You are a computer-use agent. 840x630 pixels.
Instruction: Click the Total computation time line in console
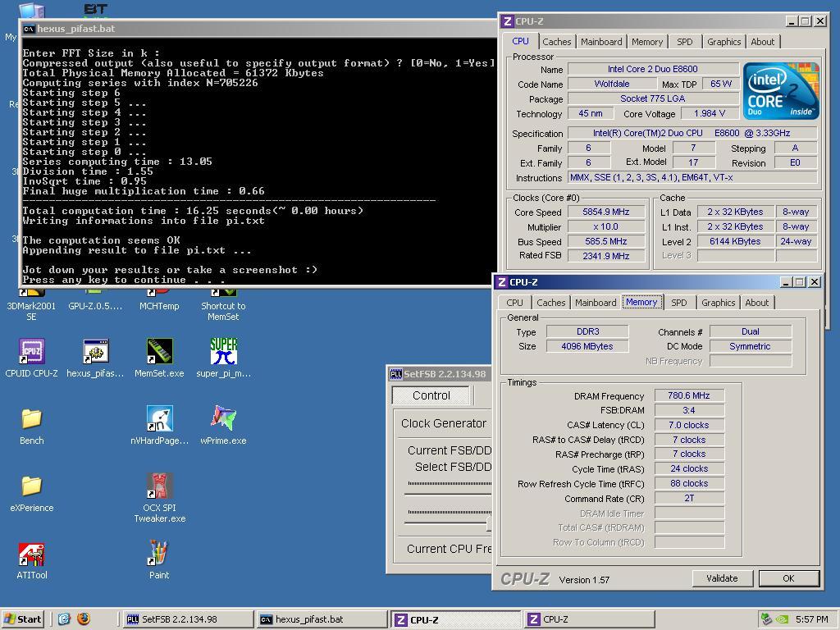click(193, 211)
